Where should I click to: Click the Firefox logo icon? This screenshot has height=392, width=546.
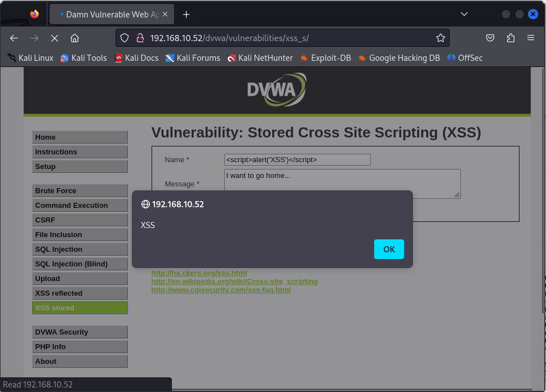[34, 14]
